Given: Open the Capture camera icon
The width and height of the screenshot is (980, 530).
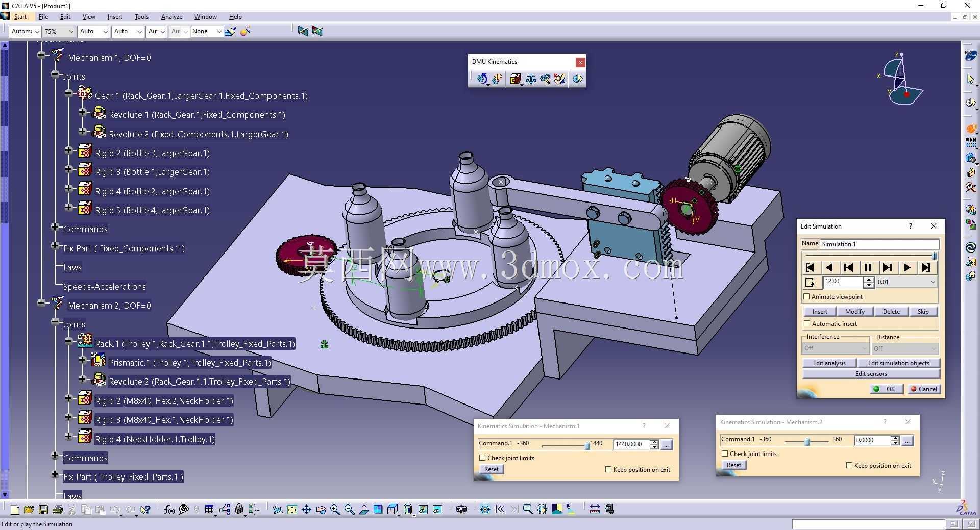Looking at the screenshot, I should (461, 509).
